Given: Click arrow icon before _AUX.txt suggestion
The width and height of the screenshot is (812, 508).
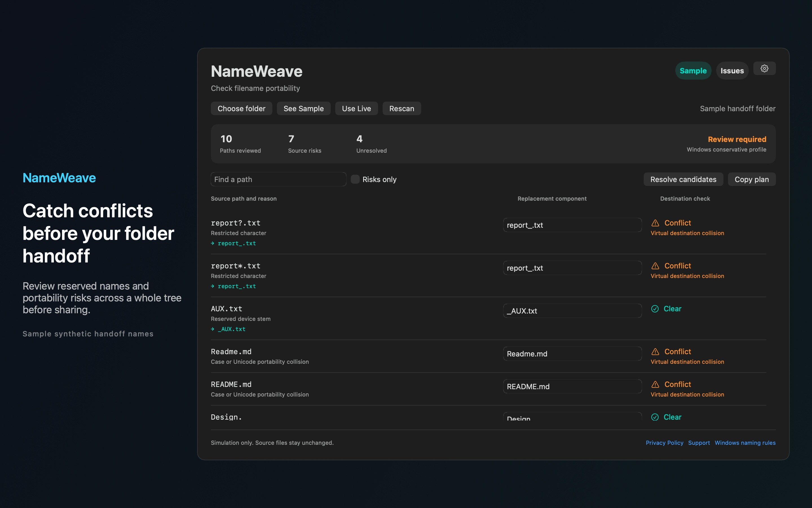Looking at the screenshot, I should pos(212,329).
